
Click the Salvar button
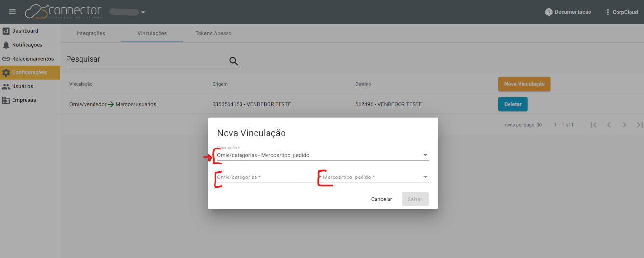415,199
